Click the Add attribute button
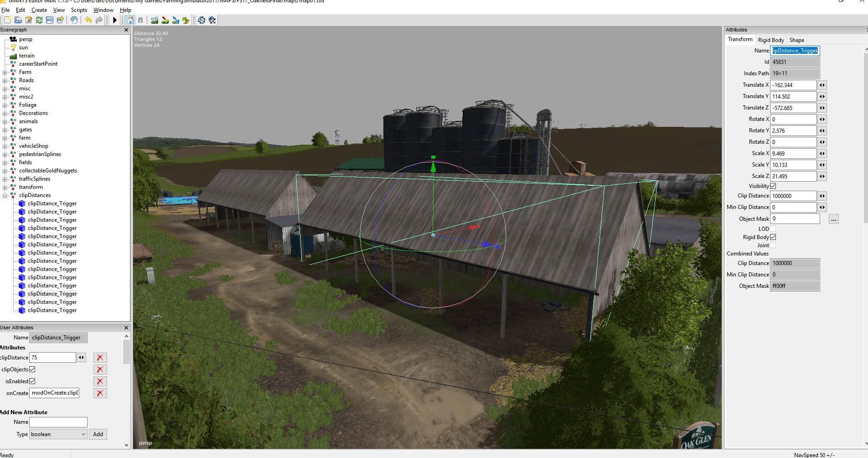The height and width of the screenshot is (458, 868). [98, 434]
